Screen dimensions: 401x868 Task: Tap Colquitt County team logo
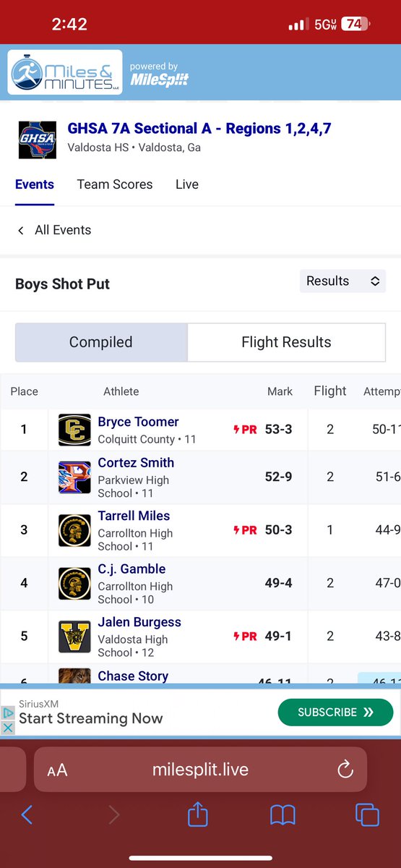point(74,430)
